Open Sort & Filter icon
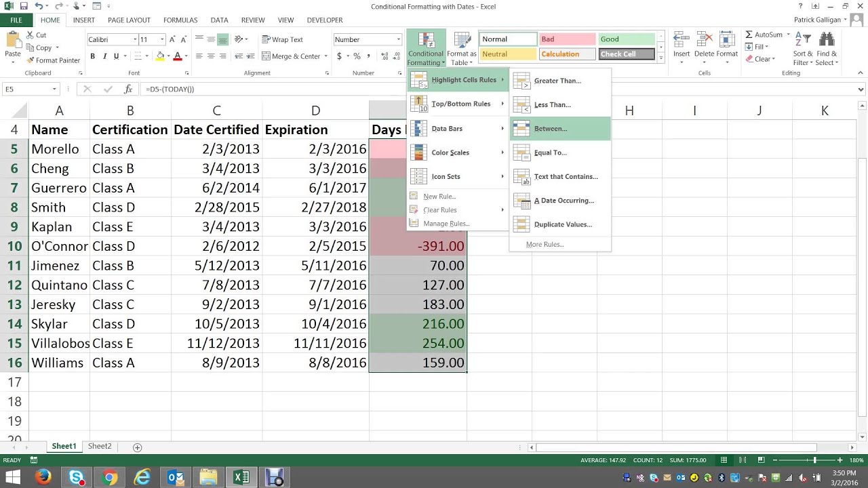The height and width of the screenshot is (488, 868). [802, 40]
